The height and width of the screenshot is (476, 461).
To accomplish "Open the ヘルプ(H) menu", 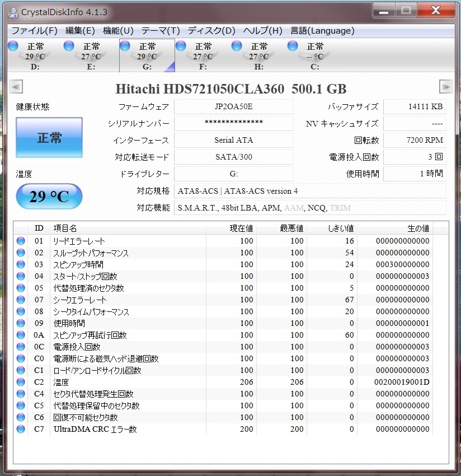I will (x=262, y=31).
